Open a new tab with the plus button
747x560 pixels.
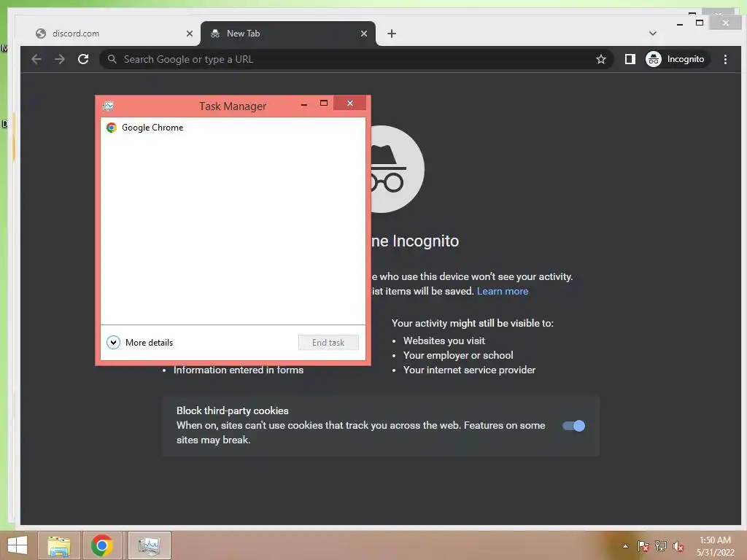coord(392,34)
